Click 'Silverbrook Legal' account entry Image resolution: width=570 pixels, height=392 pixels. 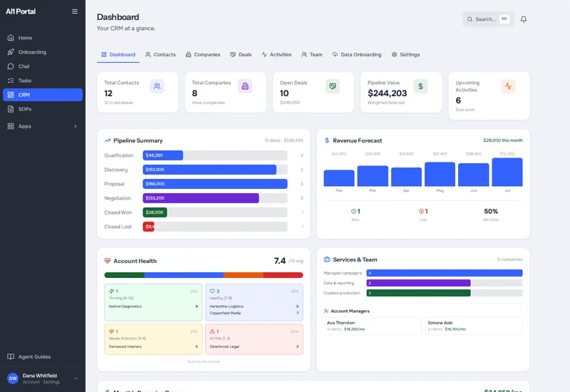point(224,346)
